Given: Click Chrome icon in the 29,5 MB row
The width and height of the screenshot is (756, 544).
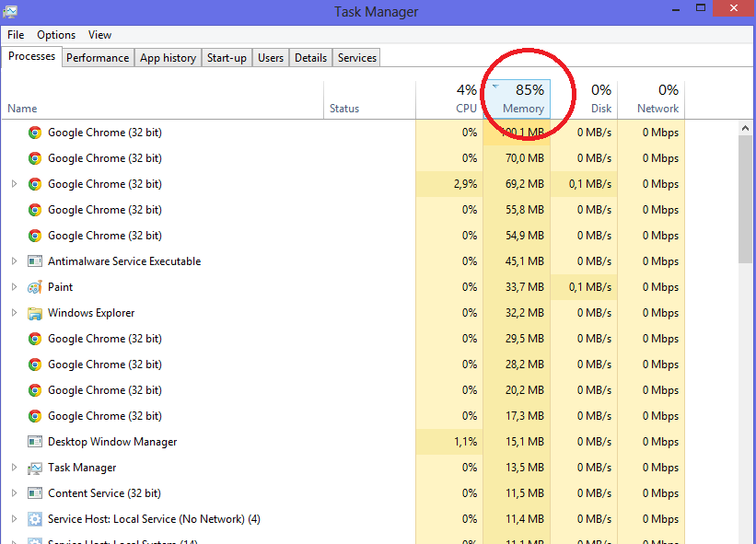Looking at the screenshot, I should point(35,339).
